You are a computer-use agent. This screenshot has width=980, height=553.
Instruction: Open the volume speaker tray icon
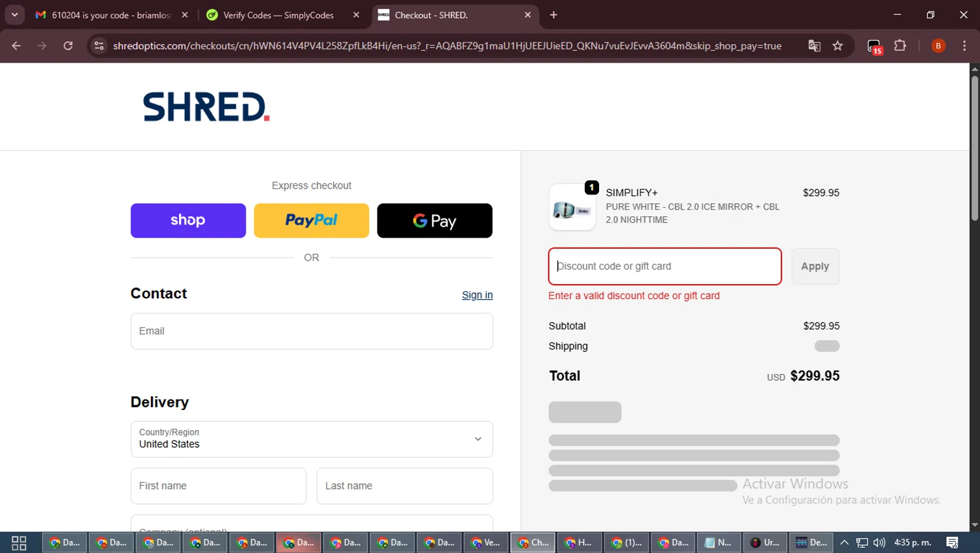pyautogui.click(x=879, y=543)
